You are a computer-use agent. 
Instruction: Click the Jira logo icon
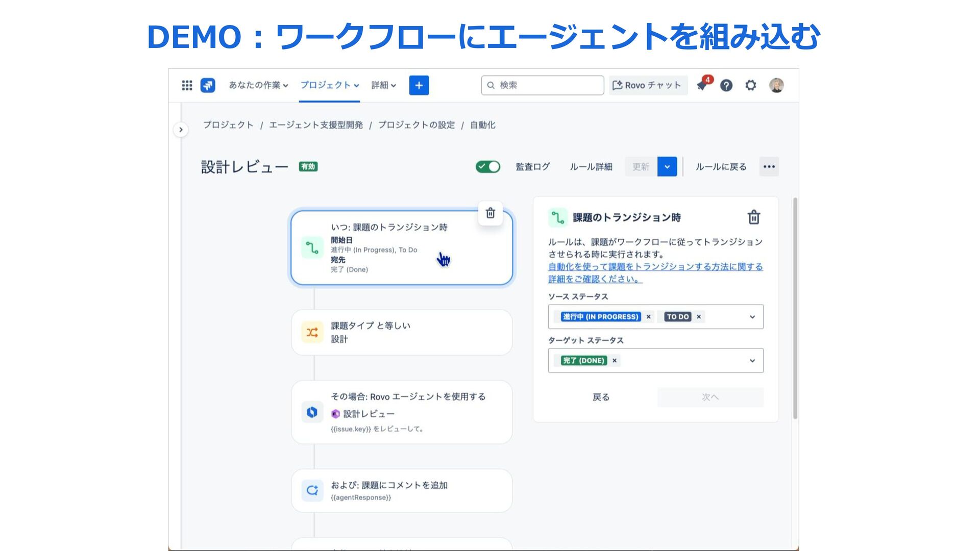[208, 85]
